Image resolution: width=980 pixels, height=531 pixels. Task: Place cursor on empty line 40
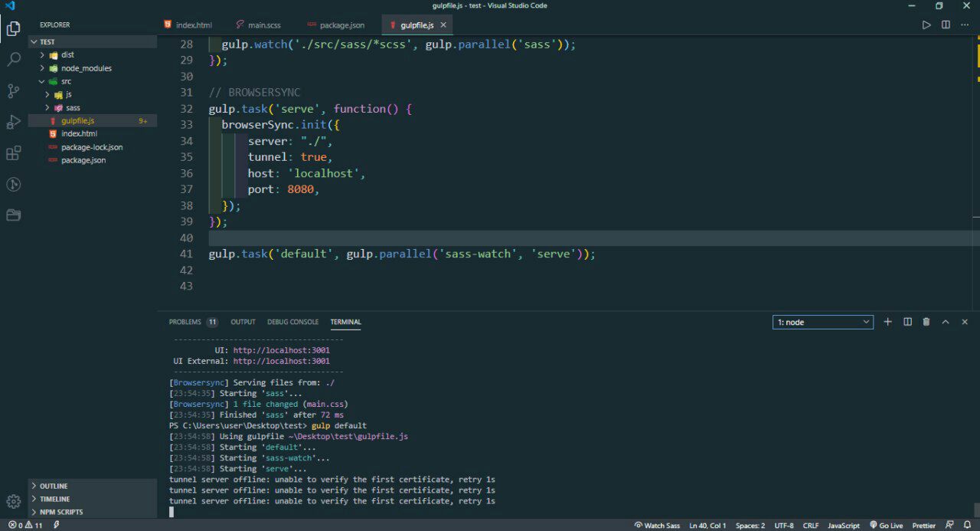click(x=593, y=238)
